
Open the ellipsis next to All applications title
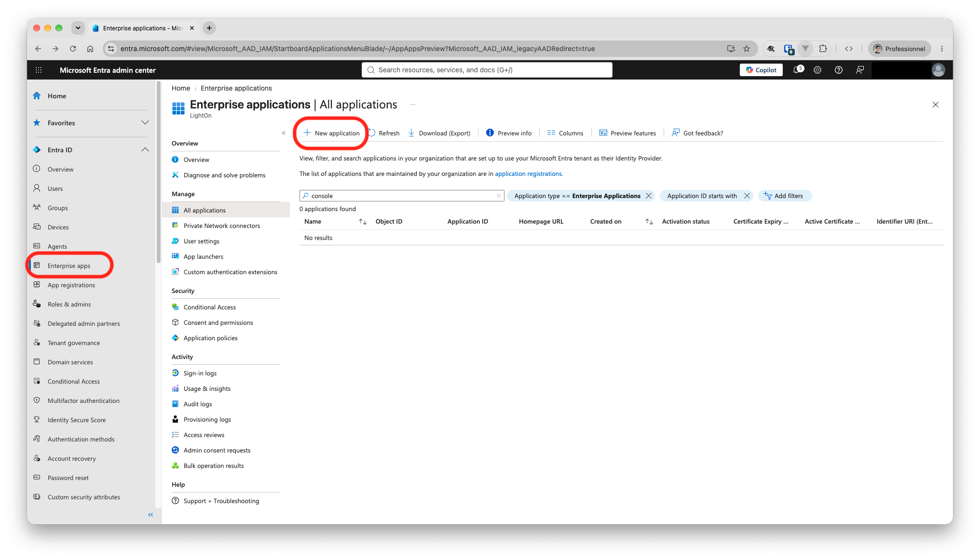tap(413, 105)
